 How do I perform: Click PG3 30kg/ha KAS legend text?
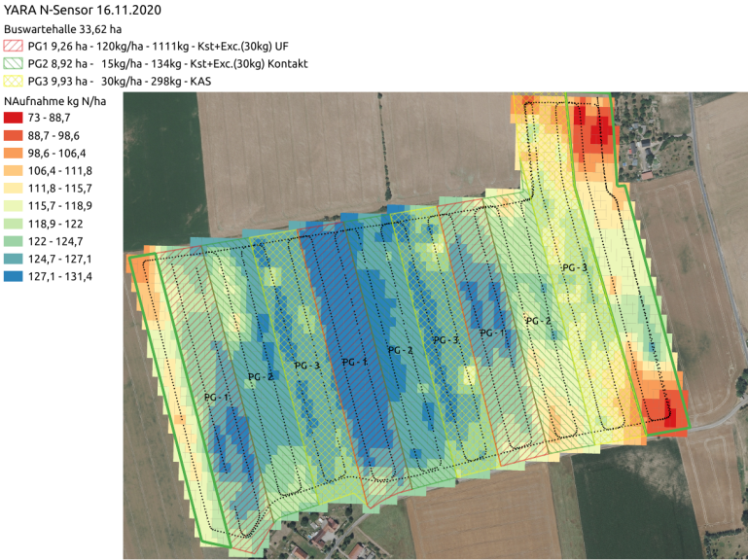coord(135,82)
